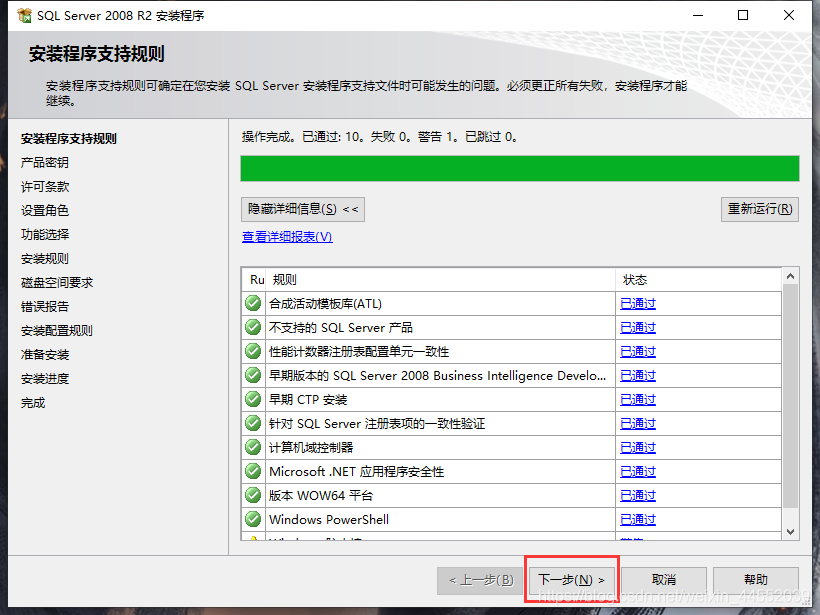
Task: Select 准备安装 step in sidebar
Action: click(x=44, y=355)
